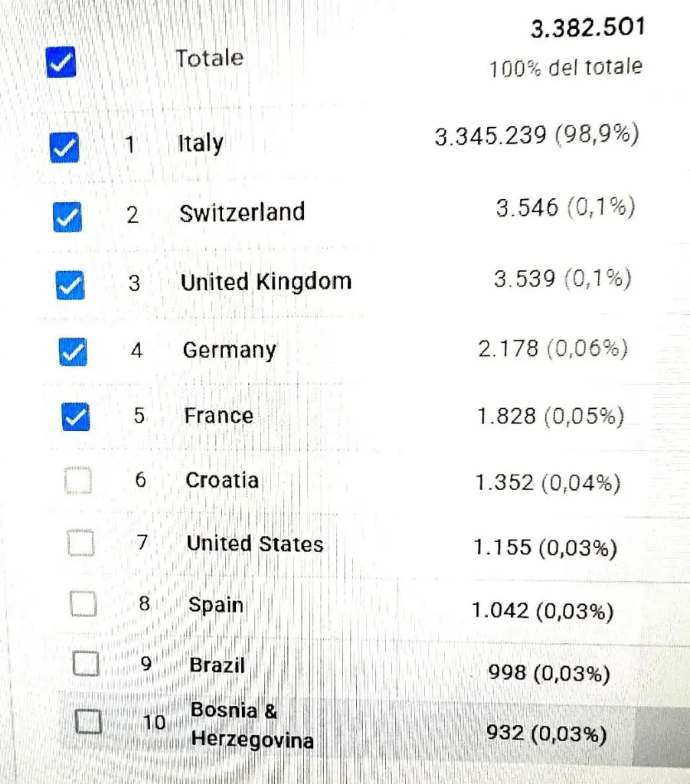This screenshot has height=784, width=690.
Task: Click Germany's 2.178 (0,06%) value
Action: [x=553, y=348]
